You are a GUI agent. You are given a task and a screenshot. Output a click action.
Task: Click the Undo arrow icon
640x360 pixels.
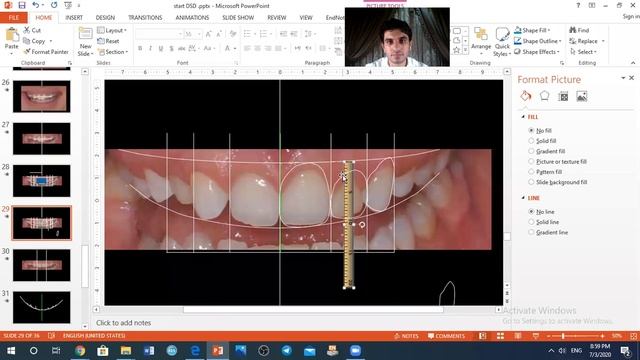click(x=36, y=5)
